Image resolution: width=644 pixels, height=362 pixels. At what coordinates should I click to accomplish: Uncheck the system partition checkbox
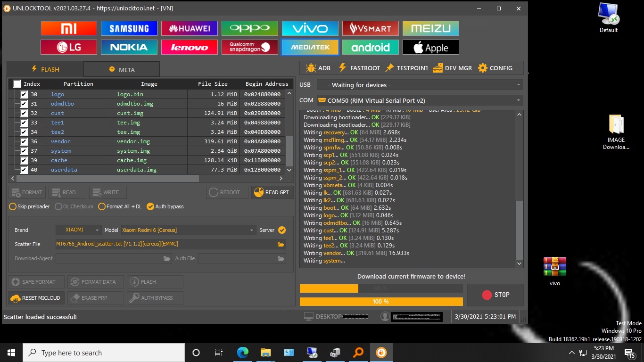[24, 151]
